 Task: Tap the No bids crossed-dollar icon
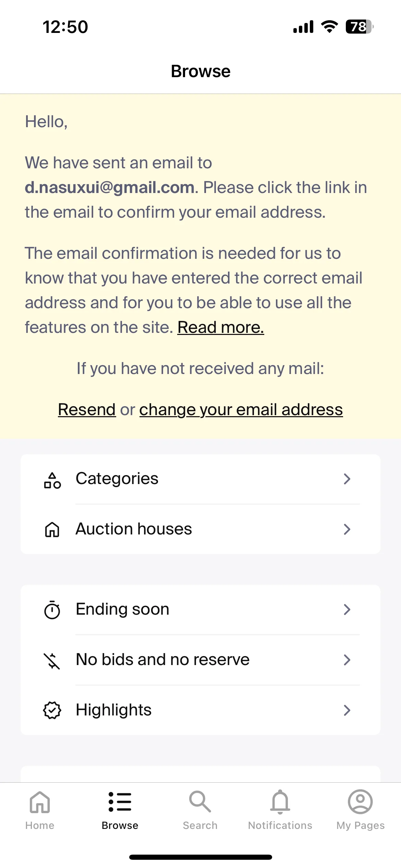52,661
